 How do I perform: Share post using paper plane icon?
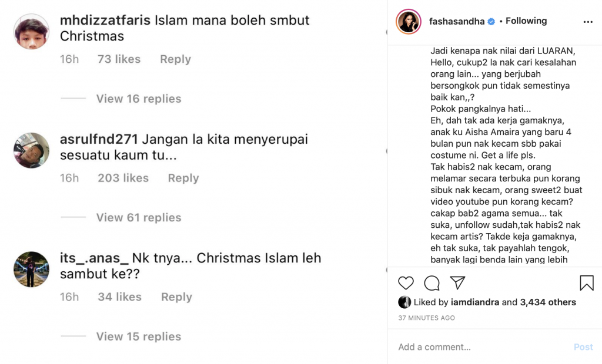click(457, 282)
